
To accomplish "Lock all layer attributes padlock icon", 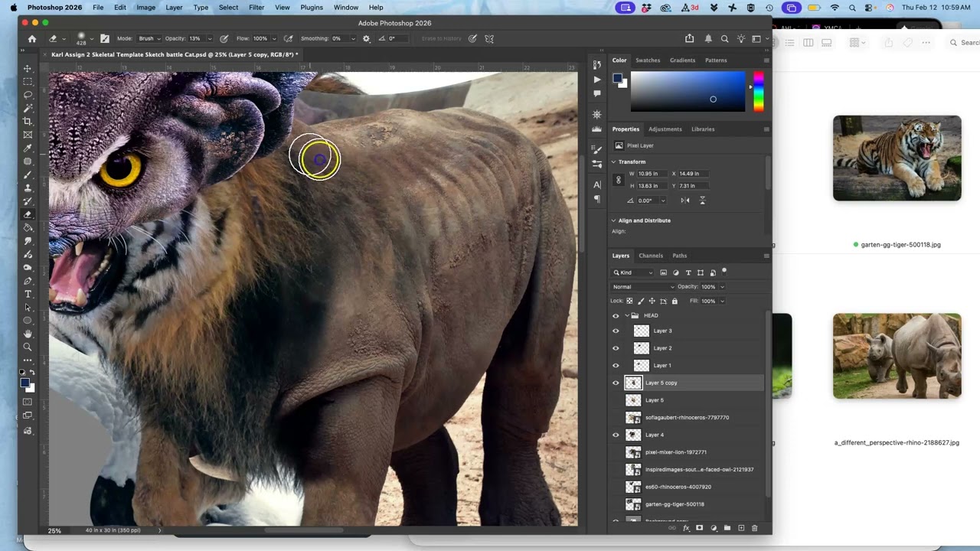I will point(674,301).
